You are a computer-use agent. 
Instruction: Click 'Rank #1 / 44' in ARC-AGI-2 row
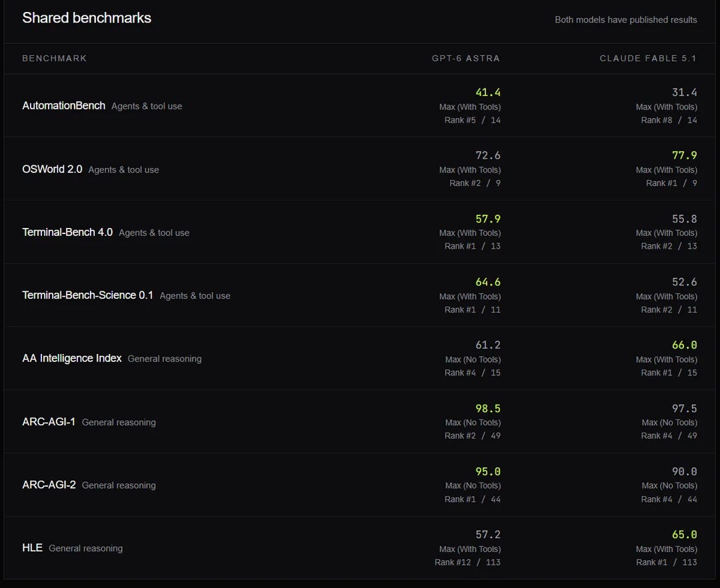pyautogui.click(x=473, y=499)
